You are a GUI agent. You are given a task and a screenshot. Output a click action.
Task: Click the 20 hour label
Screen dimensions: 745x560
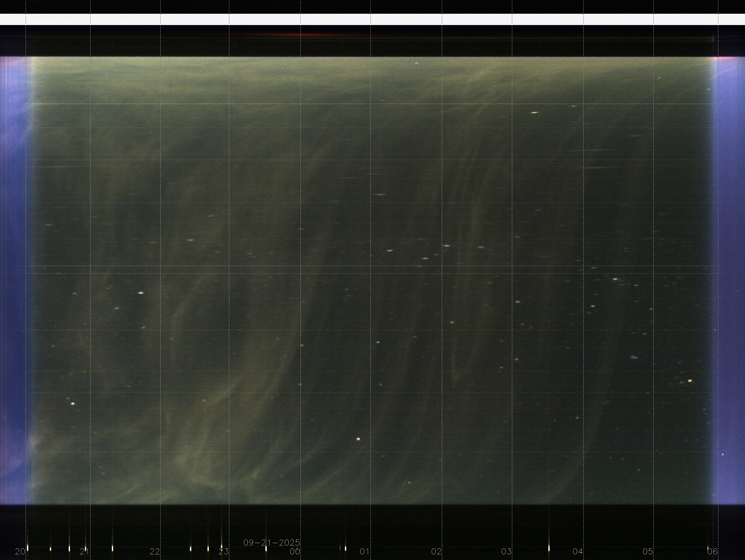tap(20, 552)
